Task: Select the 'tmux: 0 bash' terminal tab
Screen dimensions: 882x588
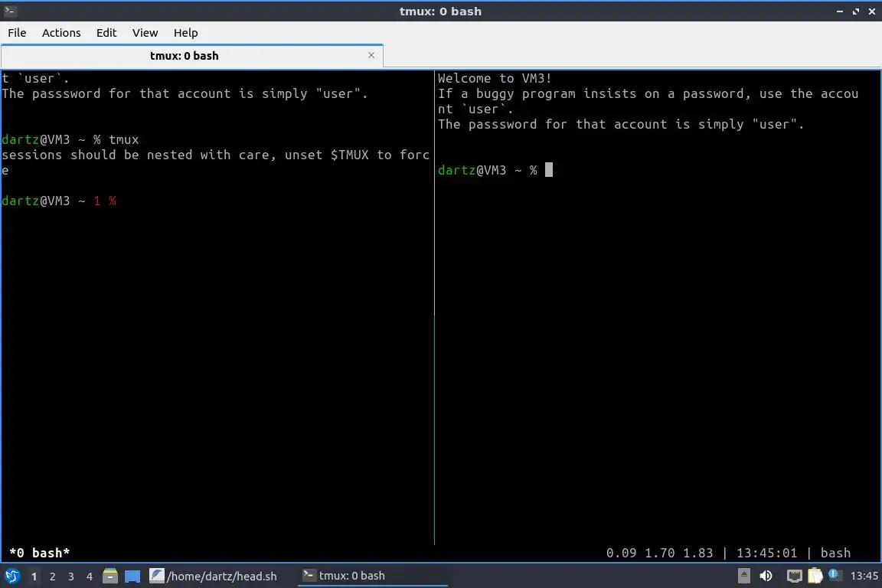Action: [192, 56]
